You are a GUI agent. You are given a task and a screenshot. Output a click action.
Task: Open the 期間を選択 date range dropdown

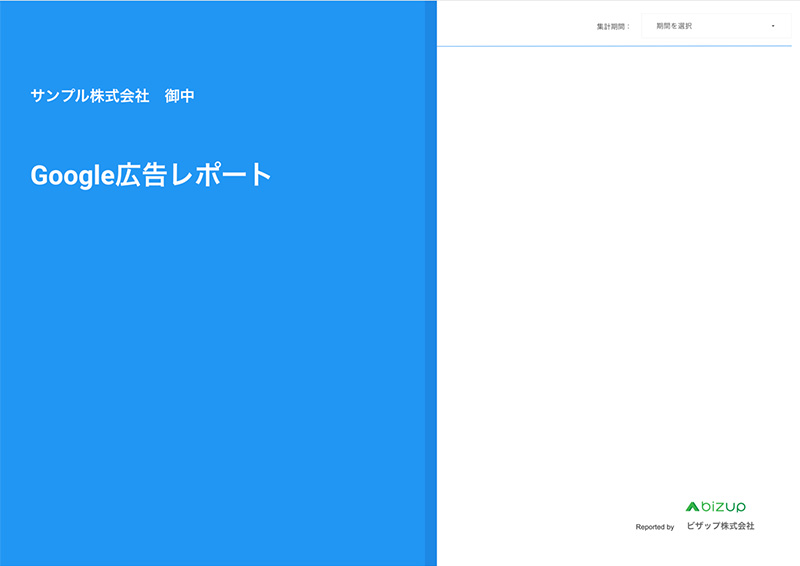716,26
